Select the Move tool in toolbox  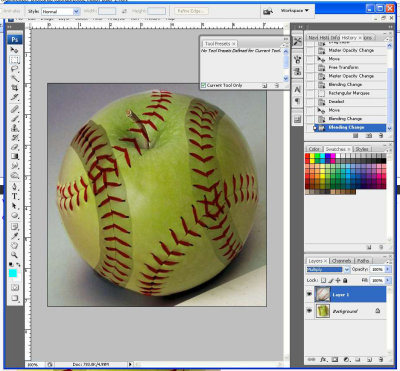point(14,50)
